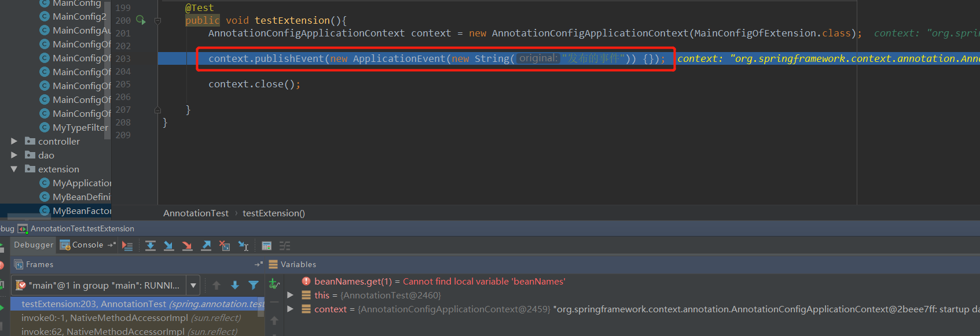980x336 pixels.
Task: Click the controller folder icon
Action: 30,141
